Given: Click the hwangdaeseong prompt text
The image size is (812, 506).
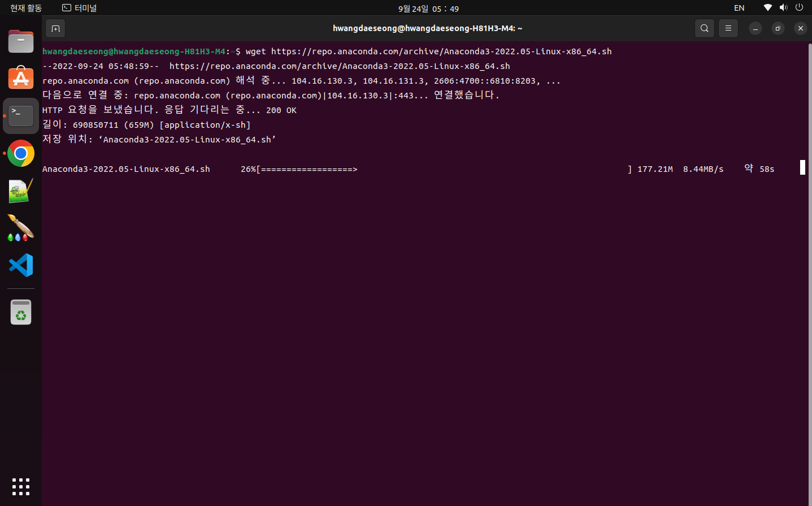Looking at the screenshot, I should [134, 51].
